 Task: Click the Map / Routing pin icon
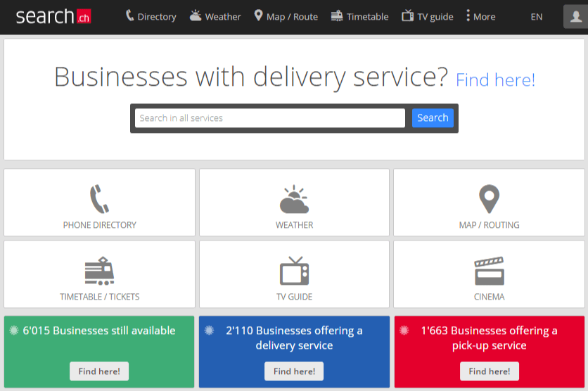[489, 199]
